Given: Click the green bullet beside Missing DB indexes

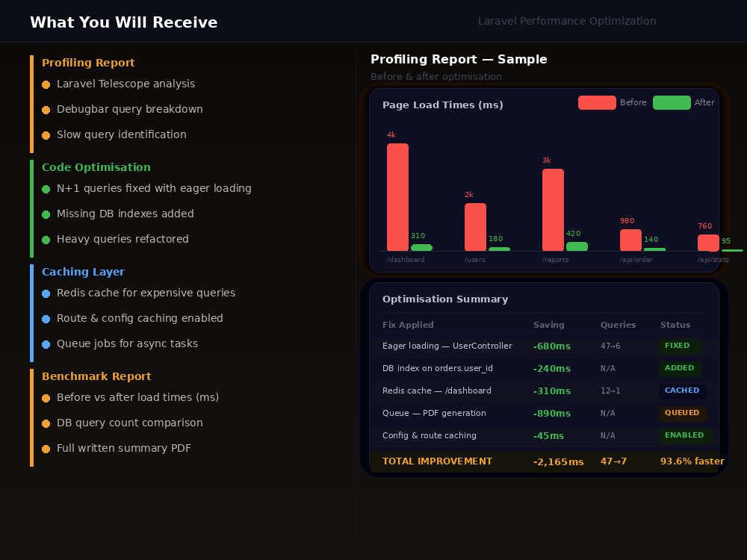Looking at the screenshot, I should 46,214.
